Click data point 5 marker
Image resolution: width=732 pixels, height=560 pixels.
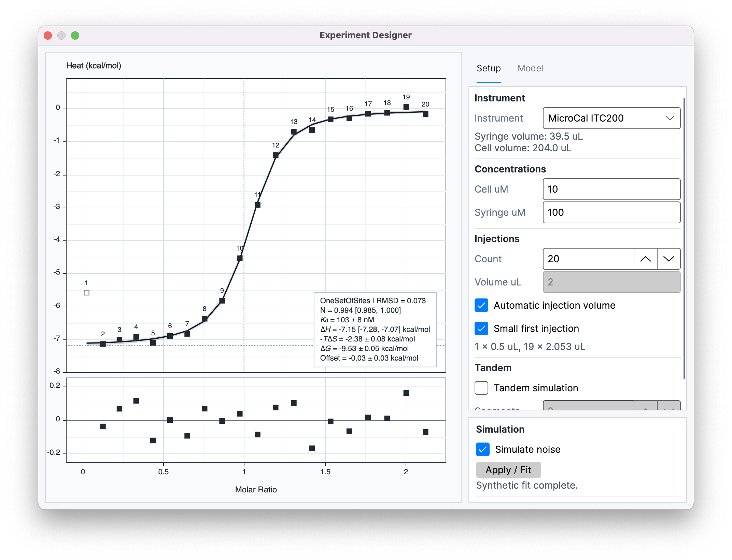tap(153, 342)
